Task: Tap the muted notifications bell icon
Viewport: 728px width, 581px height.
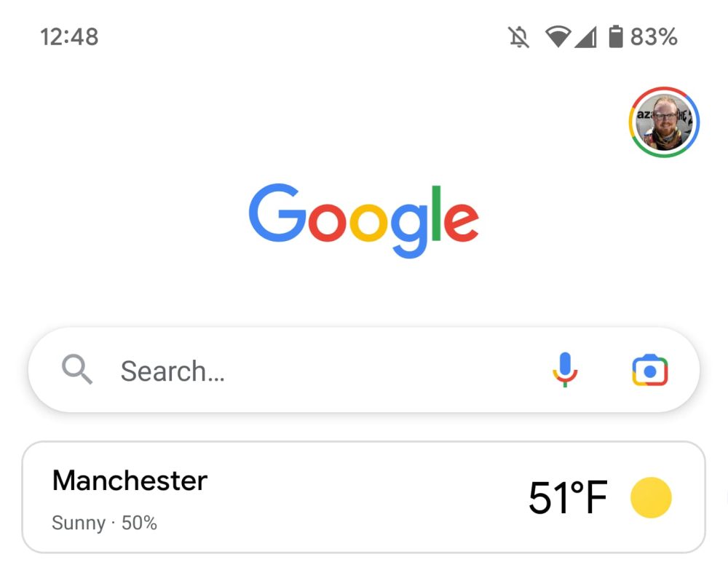Action: (x=518, y=36)
